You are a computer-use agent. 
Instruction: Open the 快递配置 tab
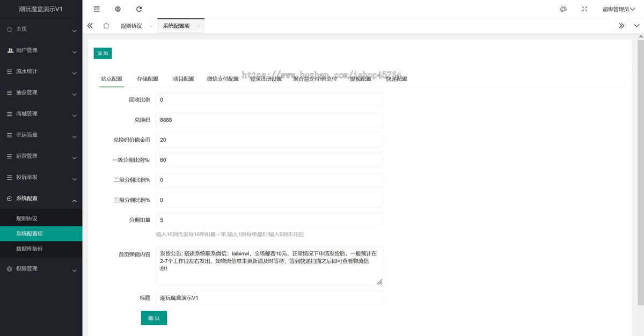click(397, 79)
